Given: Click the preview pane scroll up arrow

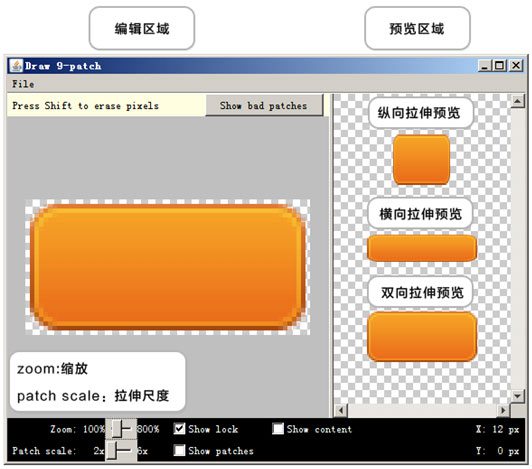Looking at the screenshot, I should click(518, 101).
